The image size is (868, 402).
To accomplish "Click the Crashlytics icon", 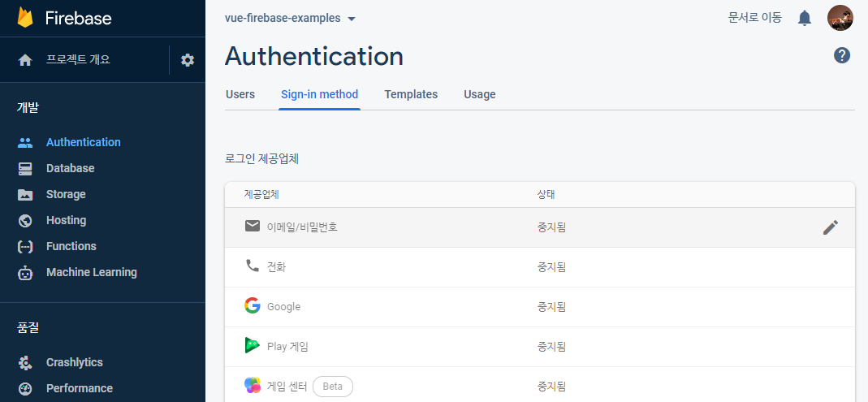I will (x=25, y=363).
